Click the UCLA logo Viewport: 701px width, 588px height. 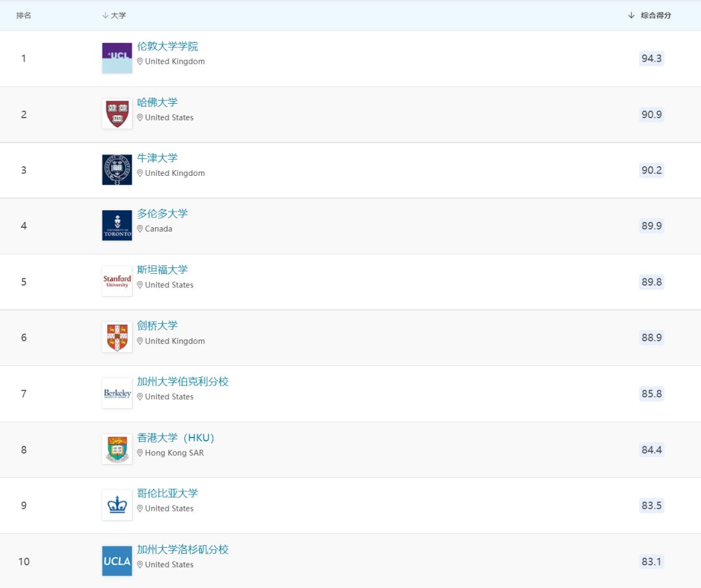click(x=117, y=561)
